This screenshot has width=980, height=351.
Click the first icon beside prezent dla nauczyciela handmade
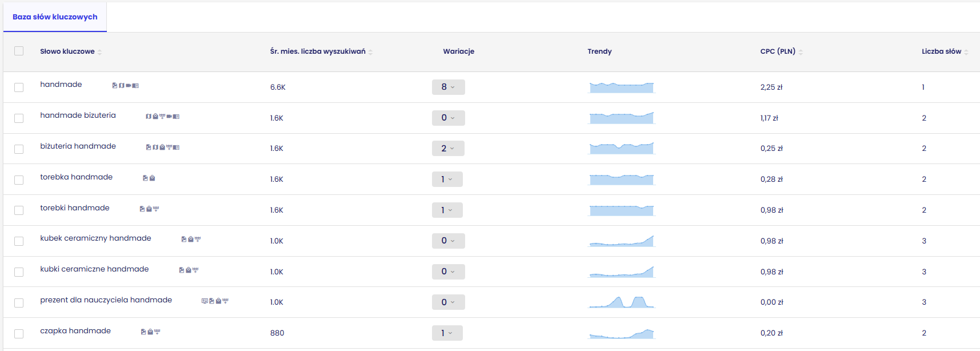click(205, 301)
